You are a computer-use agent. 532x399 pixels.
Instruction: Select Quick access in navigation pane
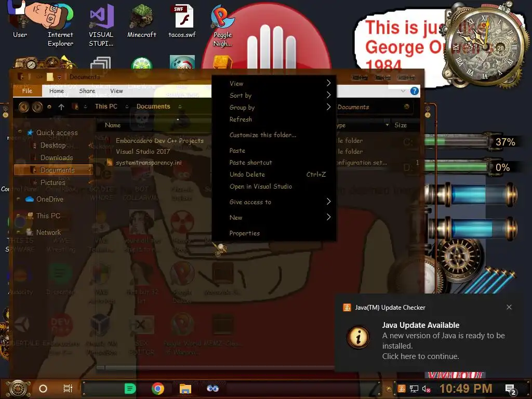pyautogui.click(x=57, y=132)
